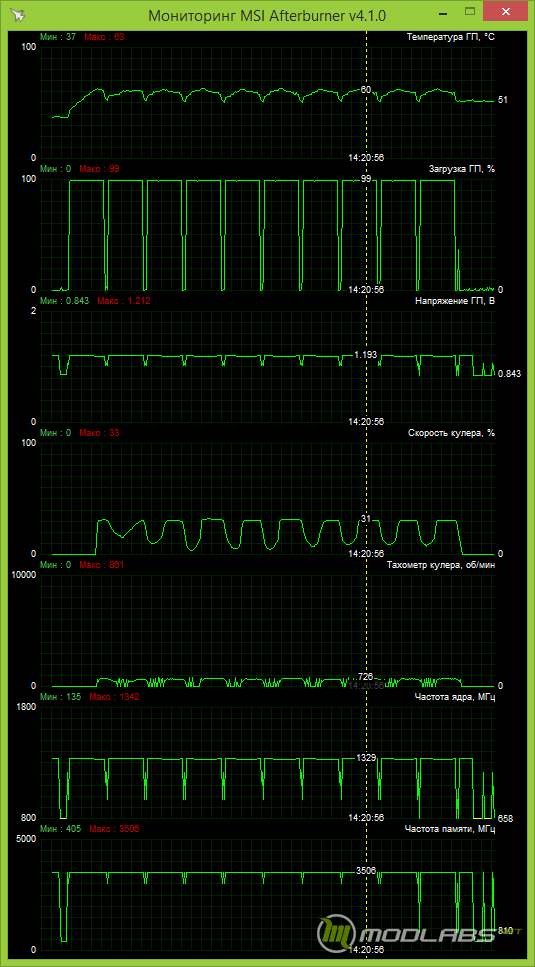Click the 10000 axis label on tachometer graph

[x=23, y=575]
